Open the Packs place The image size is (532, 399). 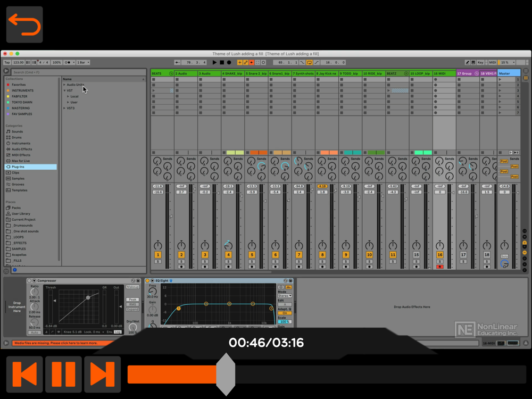tap(16, 207)
